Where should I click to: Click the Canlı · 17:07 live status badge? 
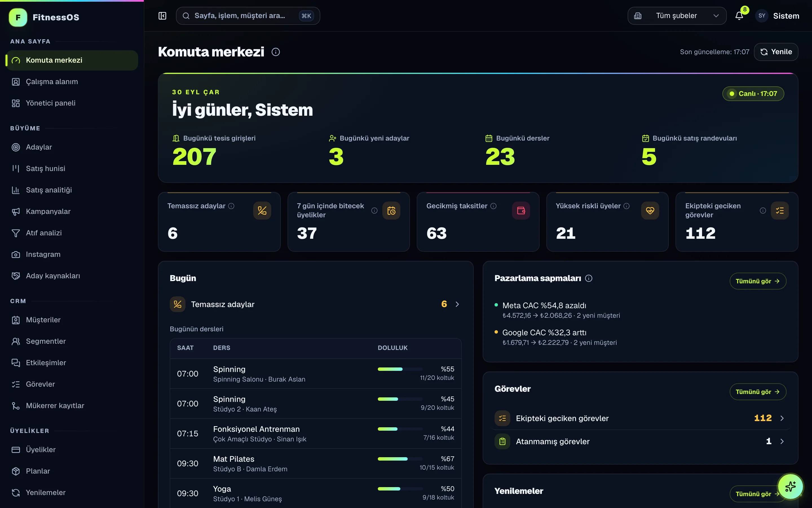coord(753,94)
